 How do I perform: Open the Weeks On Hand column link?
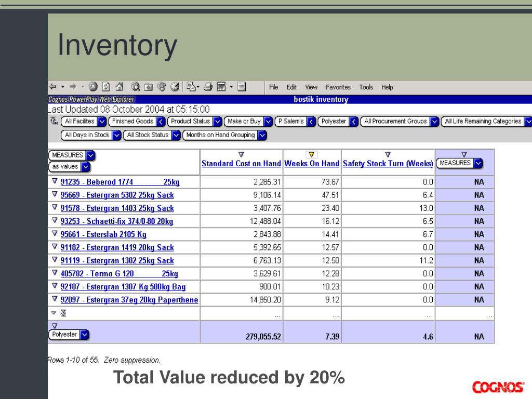(x=312, y=164)
